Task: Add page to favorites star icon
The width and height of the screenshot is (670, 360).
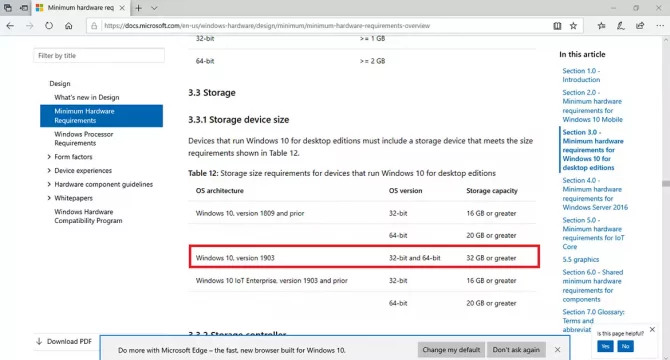Action: point(573,26)
